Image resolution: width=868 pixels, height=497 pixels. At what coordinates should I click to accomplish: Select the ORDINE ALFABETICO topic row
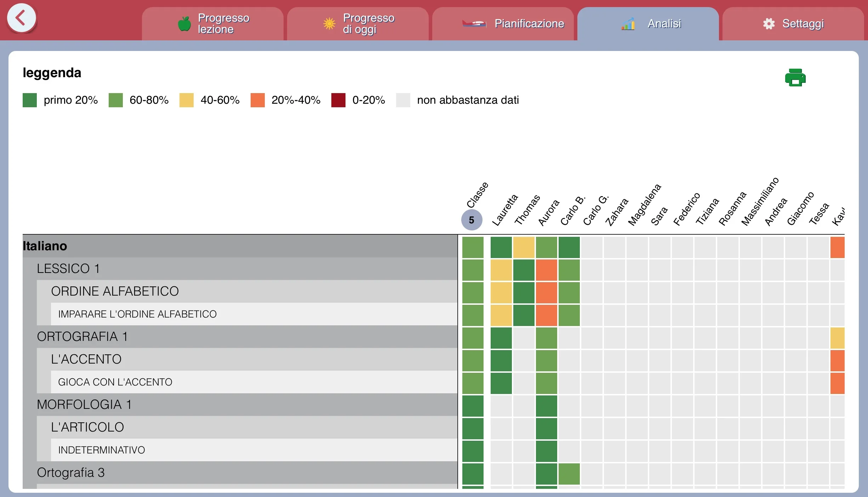coord(254,291)
